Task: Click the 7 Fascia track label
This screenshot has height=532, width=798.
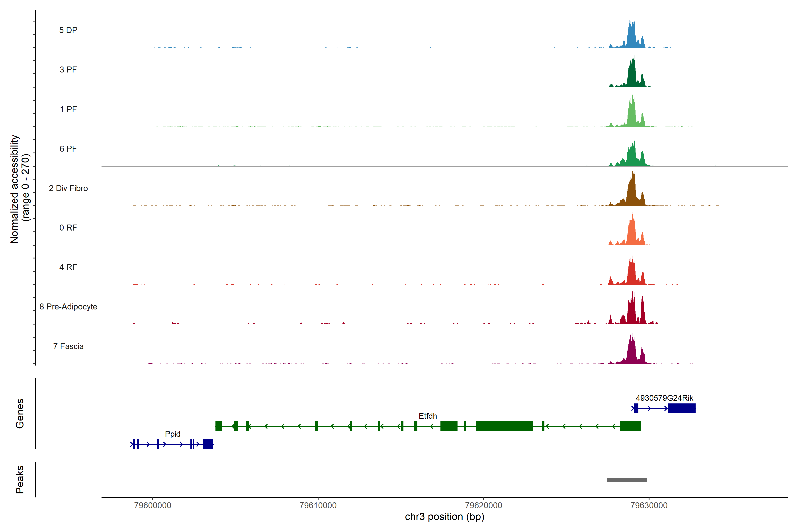Action: pyautogui.click(x=68, y=346)
